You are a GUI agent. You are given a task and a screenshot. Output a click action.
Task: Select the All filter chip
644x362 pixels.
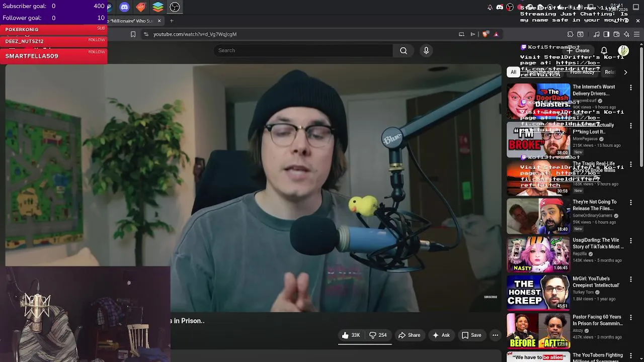click(x=513, y=72)
